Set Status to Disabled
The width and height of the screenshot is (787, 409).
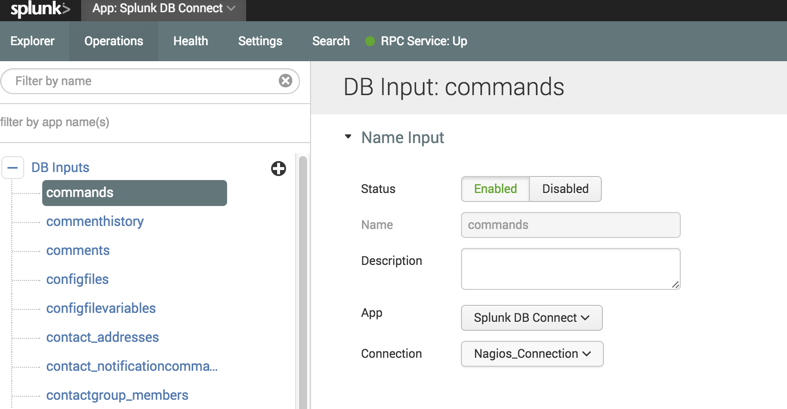(x=565, y=189)
